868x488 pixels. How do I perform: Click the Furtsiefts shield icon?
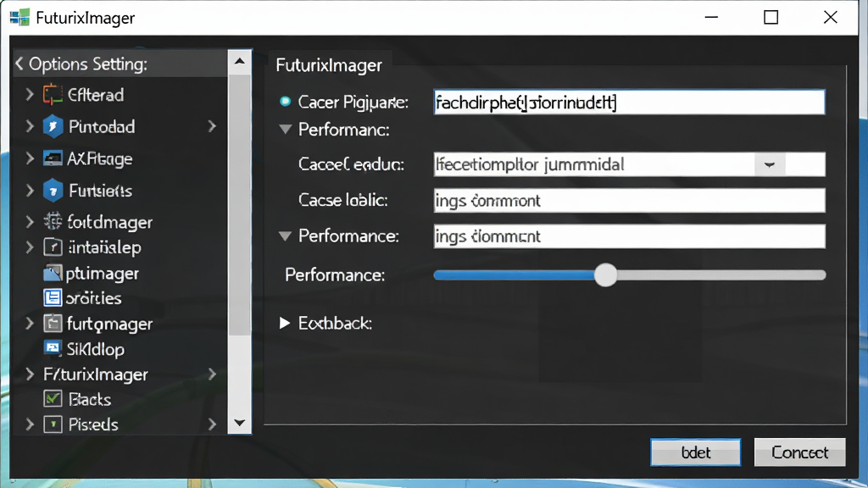coord(53,191)
